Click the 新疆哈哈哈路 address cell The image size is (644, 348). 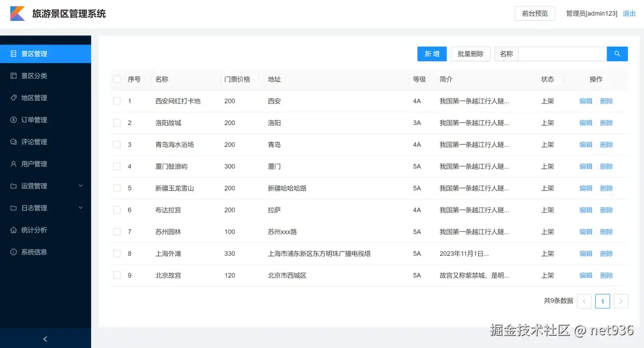pyautogui.click(x=287, y=188)
